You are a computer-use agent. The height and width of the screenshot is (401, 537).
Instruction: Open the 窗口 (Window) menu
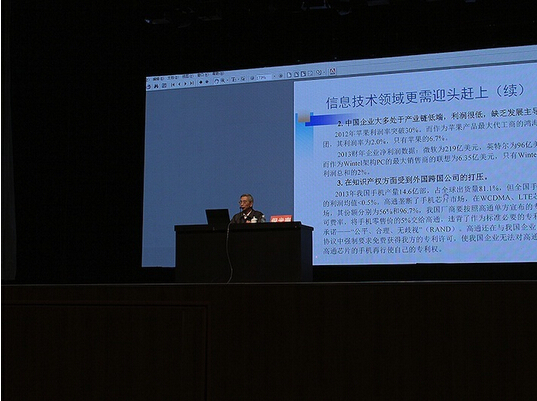[x=203, y=75]
